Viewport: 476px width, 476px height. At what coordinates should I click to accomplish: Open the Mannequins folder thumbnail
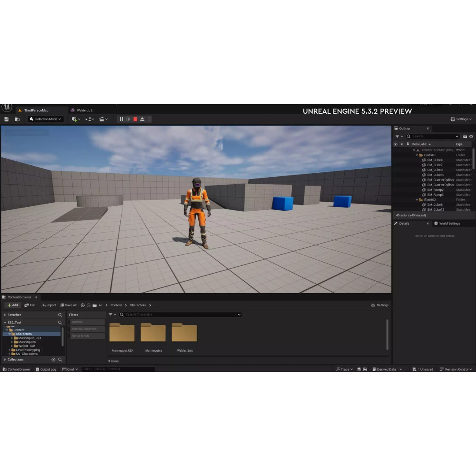[x=153, y=333]
